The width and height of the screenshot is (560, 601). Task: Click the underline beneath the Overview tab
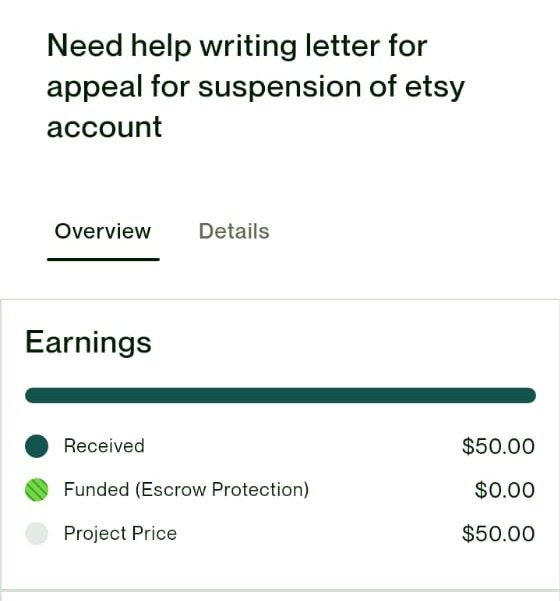[x=103, y=259]
